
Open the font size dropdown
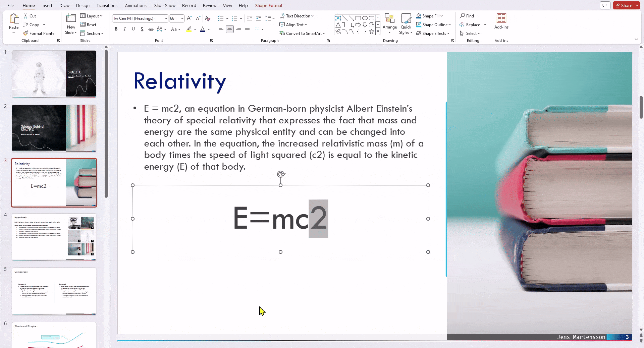coord(181,18)
